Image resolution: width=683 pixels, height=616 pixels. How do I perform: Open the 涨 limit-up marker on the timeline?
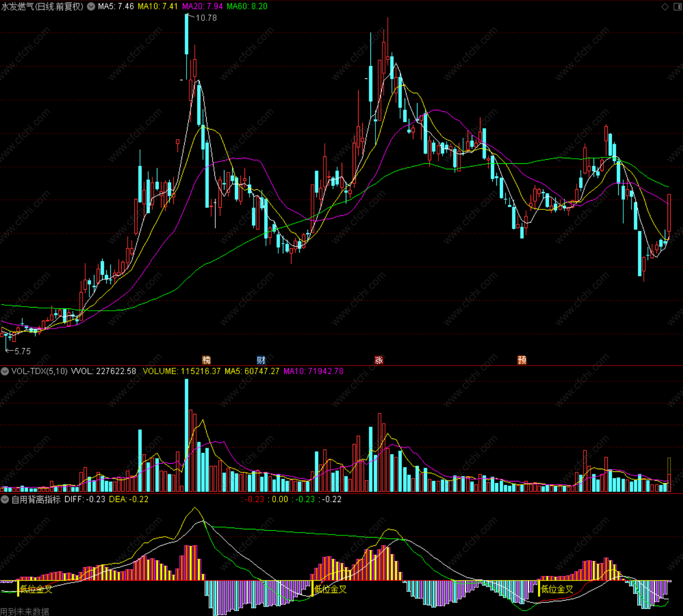coord(379,360)
